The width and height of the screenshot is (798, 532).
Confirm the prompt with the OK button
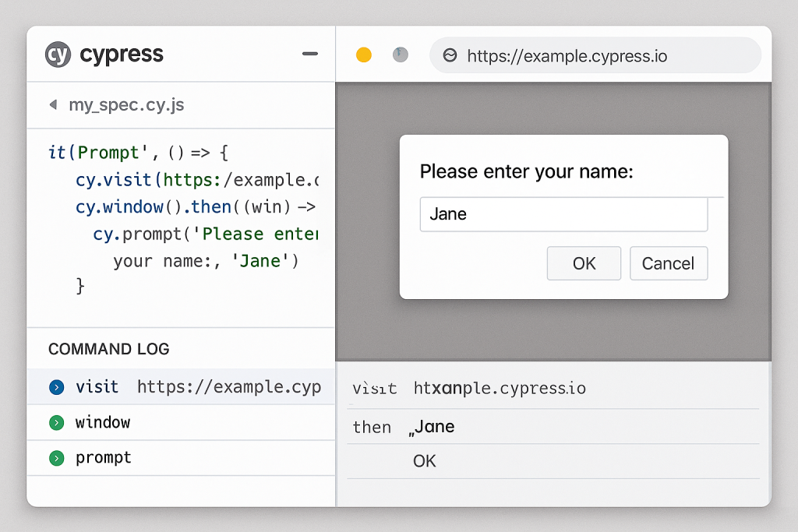tap(584, 263)
